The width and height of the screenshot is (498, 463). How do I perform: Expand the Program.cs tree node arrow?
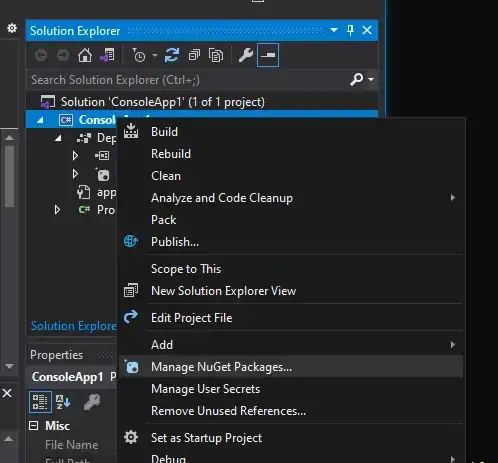[x=57, y=210]
